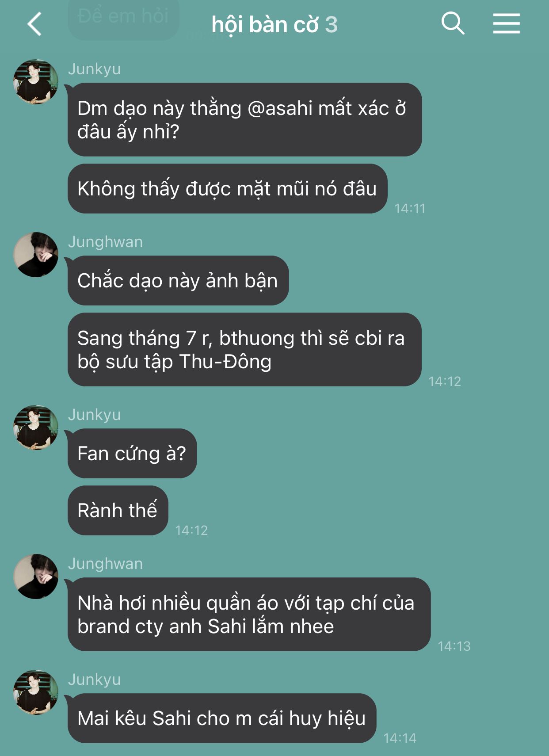
Task: Tap the back arrow icon
Action: coord(34,24)
